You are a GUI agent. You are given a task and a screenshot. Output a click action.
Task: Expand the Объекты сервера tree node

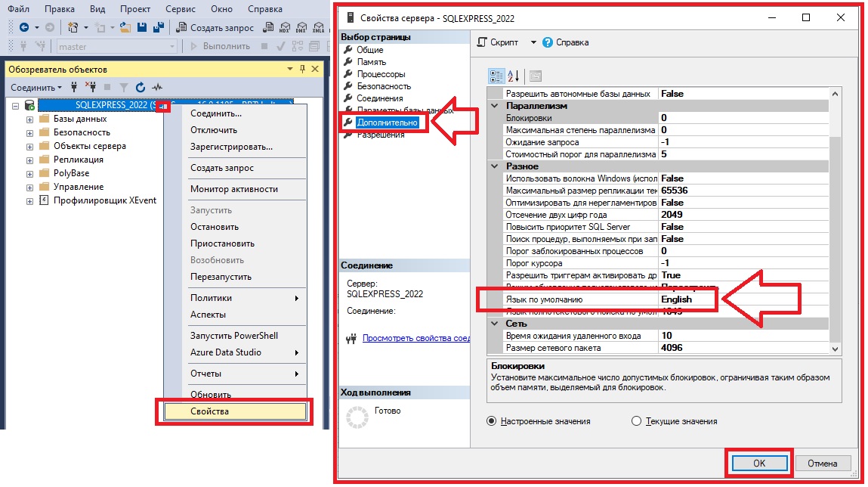coord(29,147)
